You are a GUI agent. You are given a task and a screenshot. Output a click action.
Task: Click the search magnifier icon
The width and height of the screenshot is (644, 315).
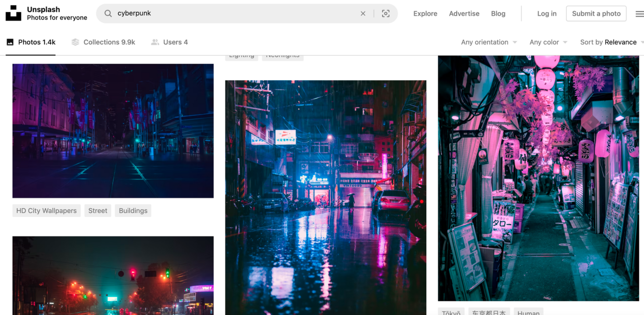click(x=108, y=14)
